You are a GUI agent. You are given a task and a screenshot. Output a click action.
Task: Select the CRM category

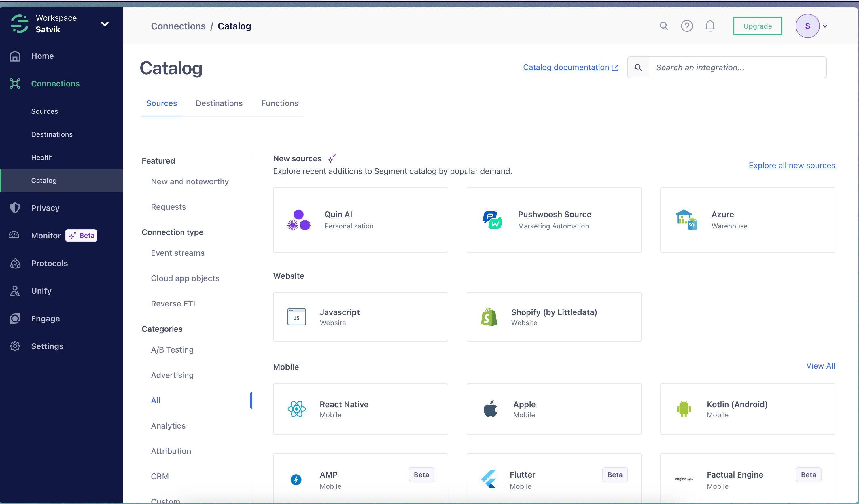[x=160, y=476]
